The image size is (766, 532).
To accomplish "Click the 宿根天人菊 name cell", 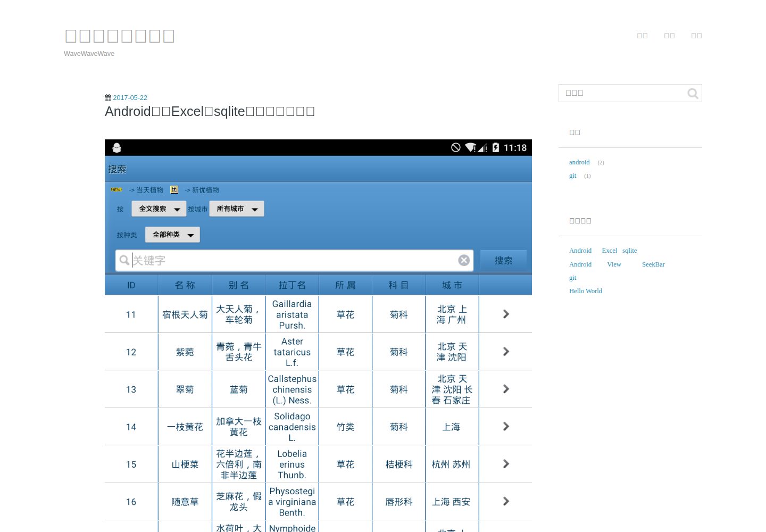I will 185,314.
